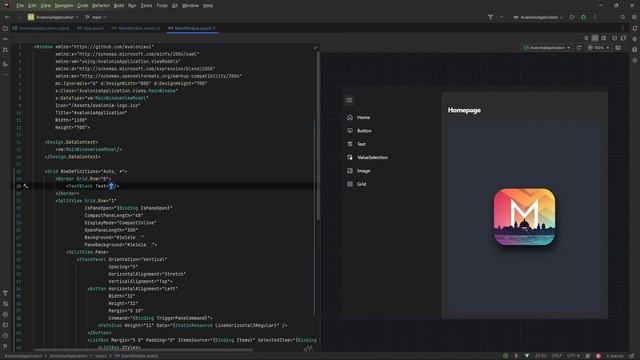Show editor only view mode
Viewport: 640px width, 360px height.
[586, 38]
